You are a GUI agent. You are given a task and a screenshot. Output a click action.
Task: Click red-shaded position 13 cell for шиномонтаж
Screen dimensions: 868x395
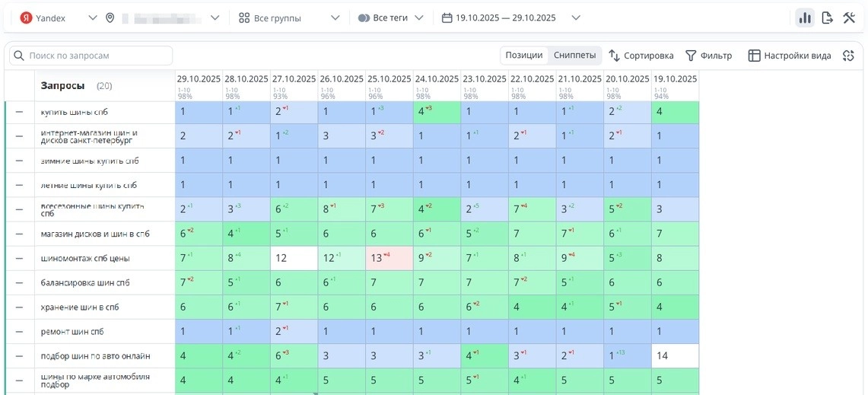click(389, 258)
